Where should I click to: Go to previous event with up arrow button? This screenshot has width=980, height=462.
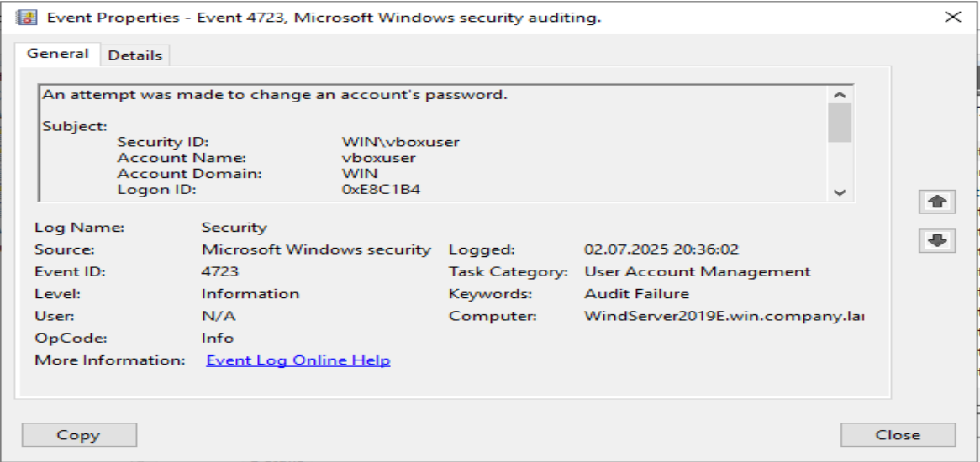point(938,202)
